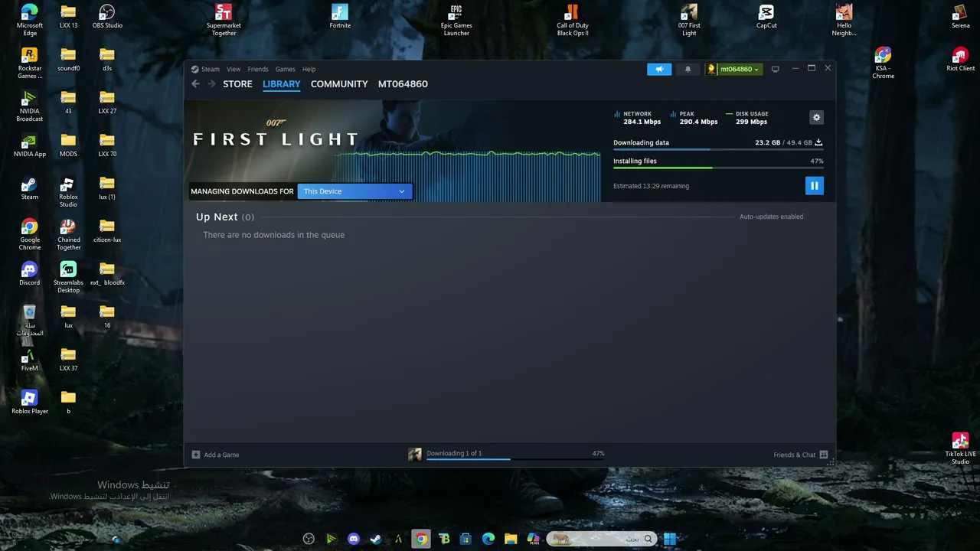The height and width of the screenshot is (551, 980).
Task: Select the Roblox Studio desktop icon
Action: pyautogui.click(x=68, y=191)
